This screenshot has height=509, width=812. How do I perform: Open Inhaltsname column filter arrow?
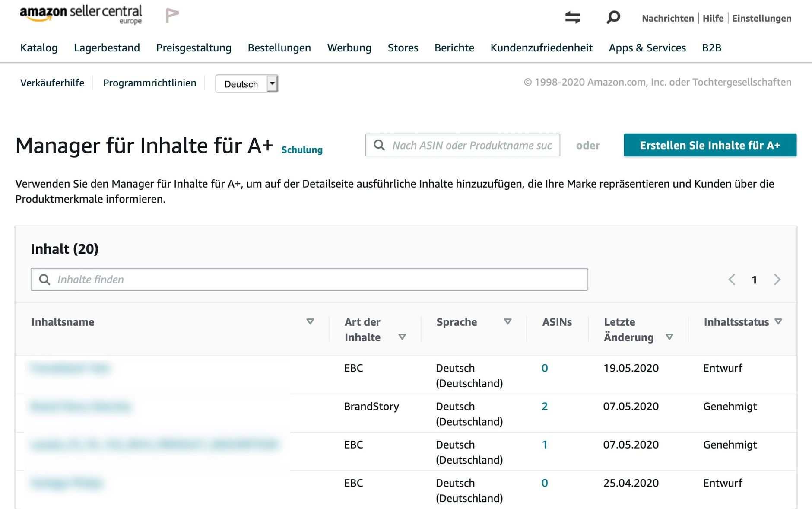click(310, 321)
